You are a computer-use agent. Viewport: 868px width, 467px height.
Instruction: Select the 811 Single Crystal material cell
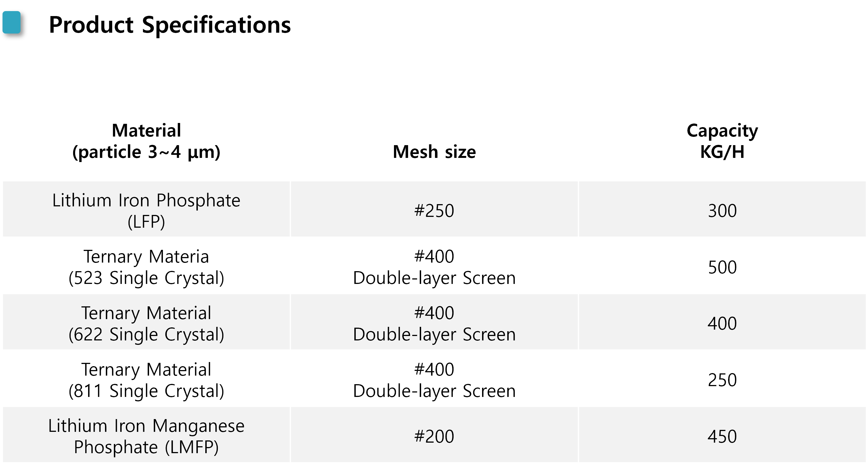point(146,380)
